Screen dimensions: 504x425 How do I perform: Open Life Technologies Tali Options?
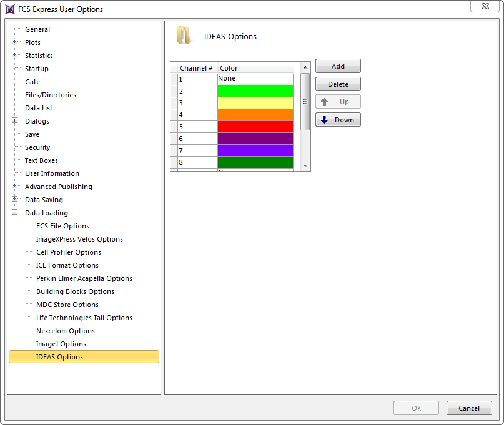click(84, 318)
